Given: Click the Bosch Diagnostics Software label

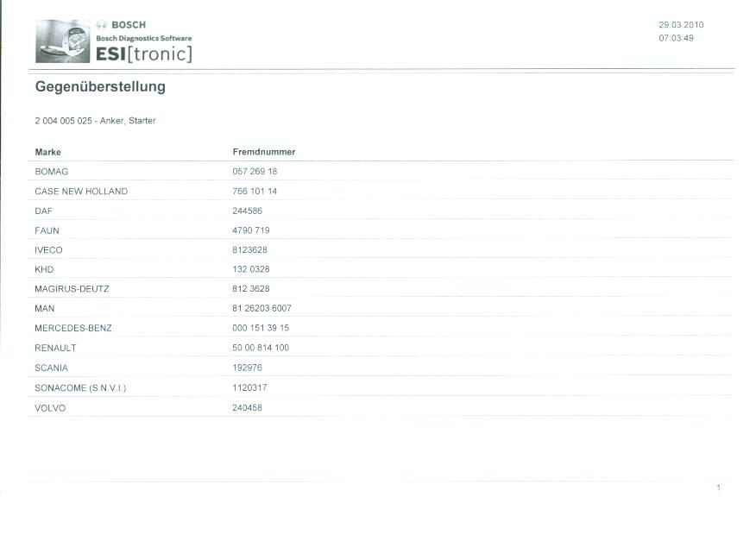Looking at the screenshot, I should pos(143,38).
